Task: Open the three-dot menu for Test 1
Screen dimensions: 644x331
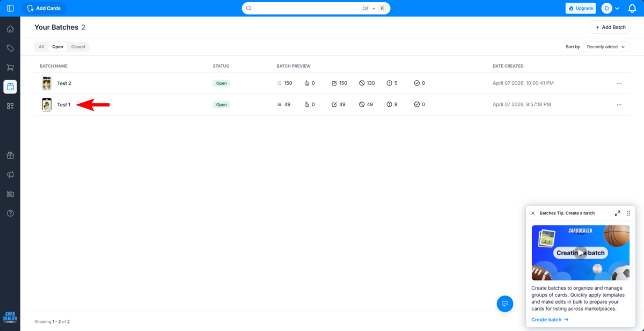Action: tap(619, 105)
